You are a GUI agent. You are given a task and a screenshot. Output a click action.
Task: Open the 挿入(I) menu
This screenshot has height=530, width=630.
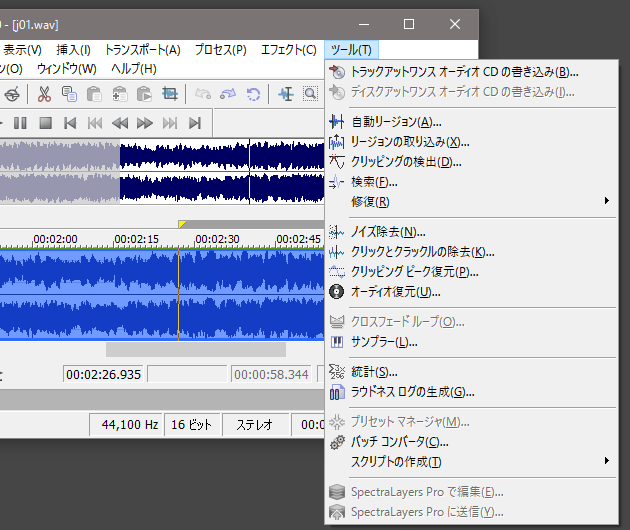[74, 50]
